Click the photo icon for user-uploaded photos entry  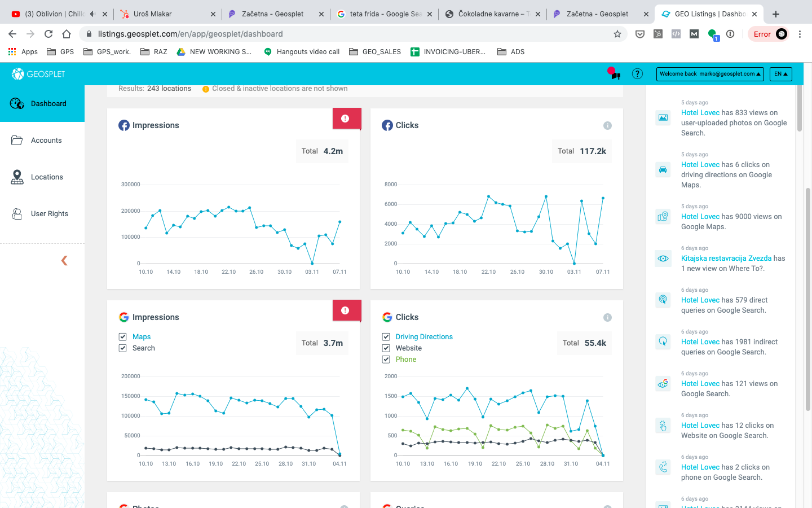pos(663,117)
